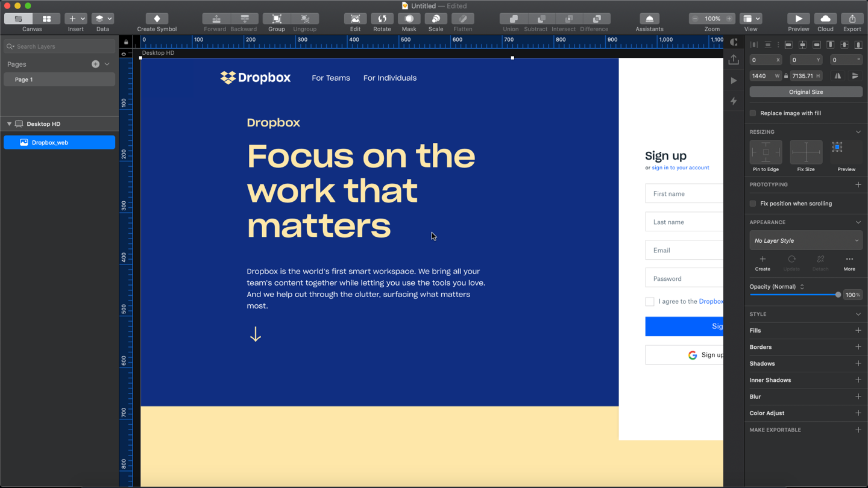This screenshot has height=488, width=868.
Task: Apply the Union boolean operation
Action: point(513,19)
